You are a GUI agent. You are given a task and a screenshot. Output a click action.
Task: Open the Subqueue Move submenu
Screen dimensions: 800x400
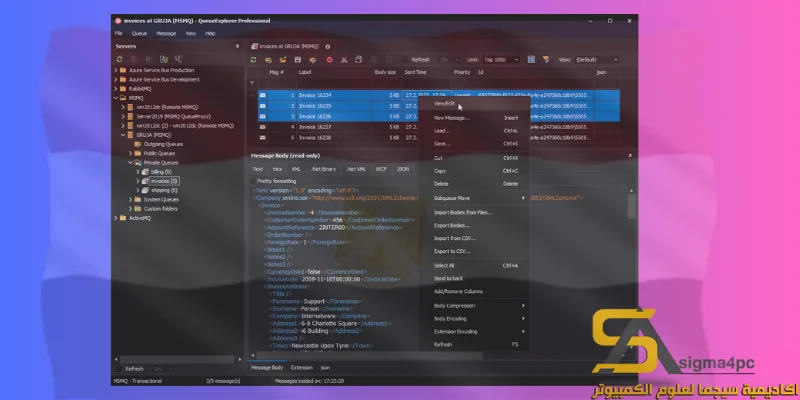pos(474,198)
